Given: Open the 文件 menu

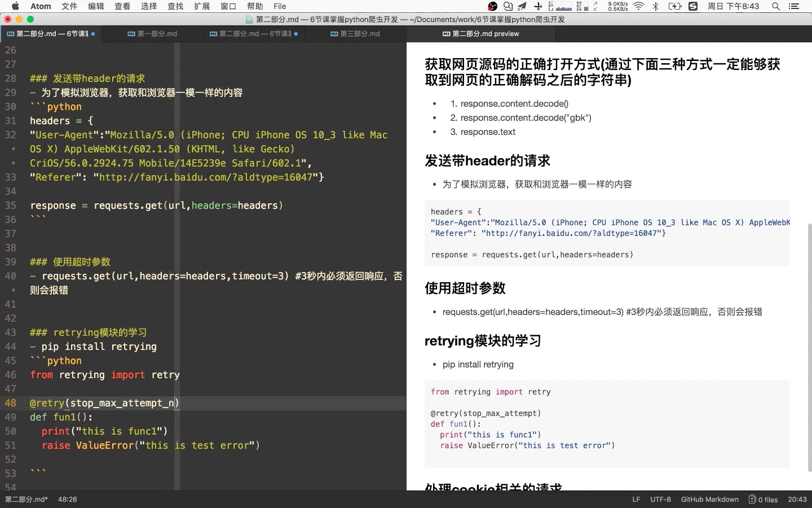Looking at the screenshot, I should 69,6.
